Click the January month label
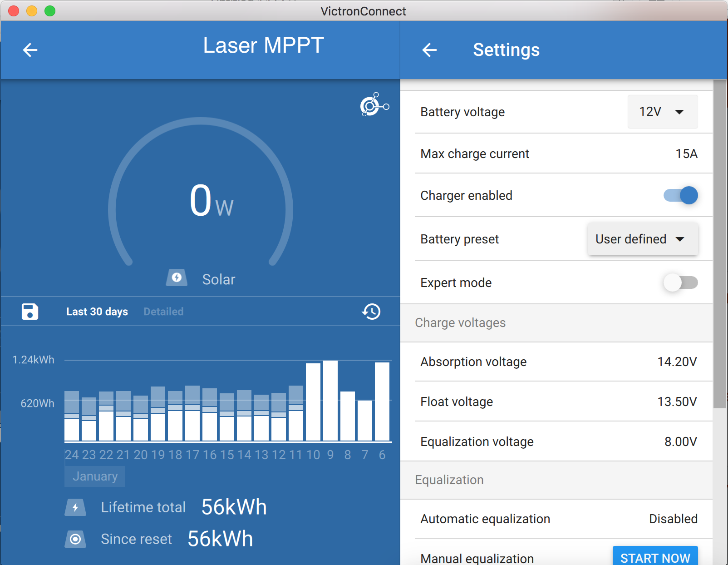Screen dimensions: 728x565 tap(95, 476)
